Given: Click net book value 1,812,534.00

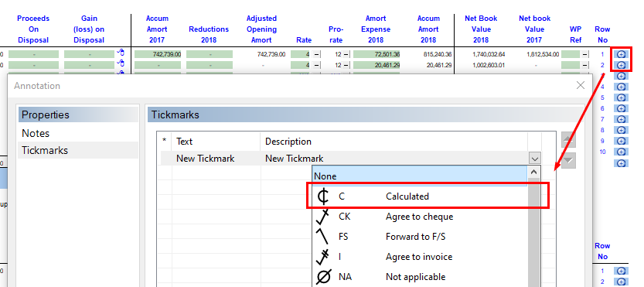Looking at the screenshot, I should [x=543, y=54].
